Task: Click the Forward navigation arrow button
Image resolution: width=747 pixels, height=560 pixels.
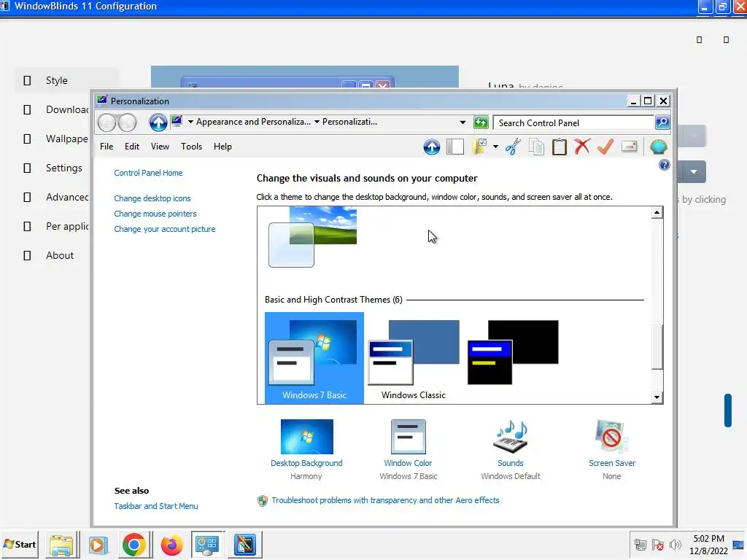Action: pyautogui.click(x=127, y=122)
